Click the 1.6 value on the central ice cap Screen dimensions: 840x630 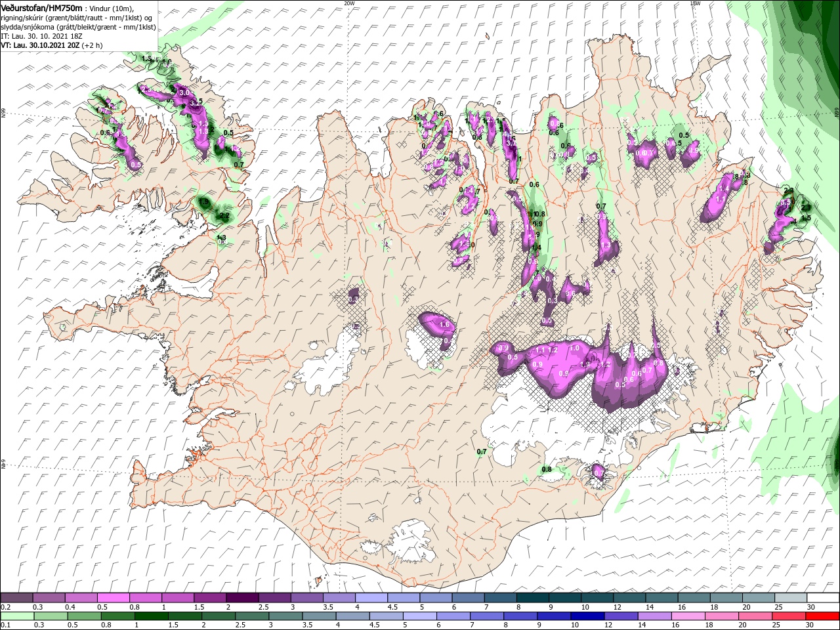[444, 325]
